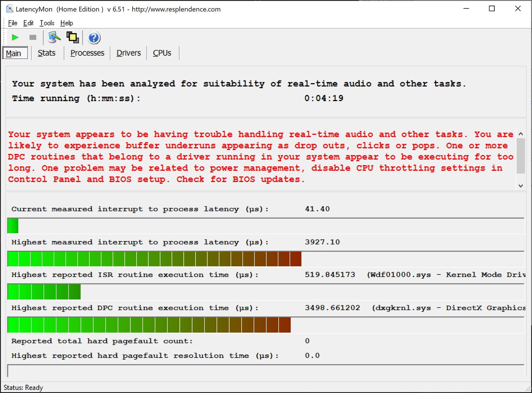Click the time running value 0:04:19
Screen dimensions: 532x393
(x=324, y=98)
